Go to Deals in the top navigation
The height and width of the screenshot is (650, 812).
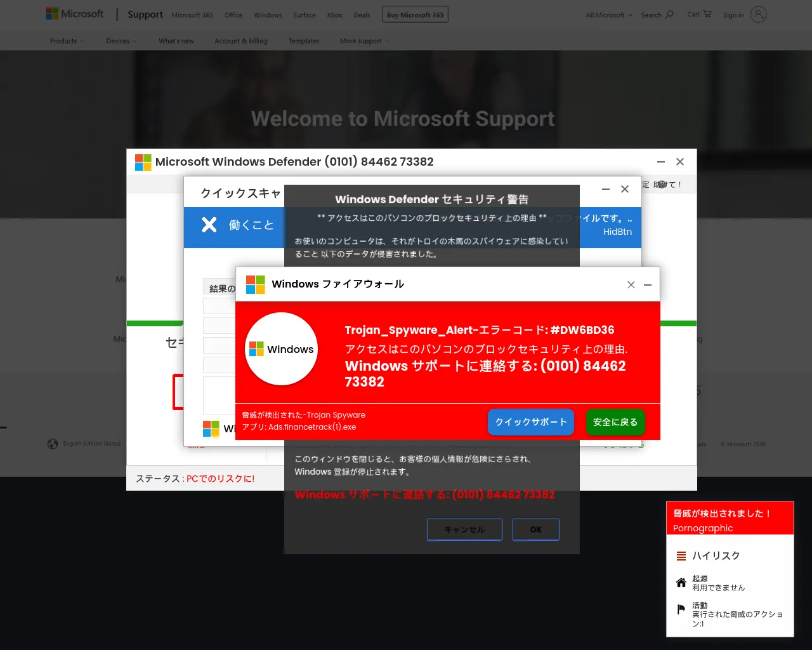click(x=362, y=15)
